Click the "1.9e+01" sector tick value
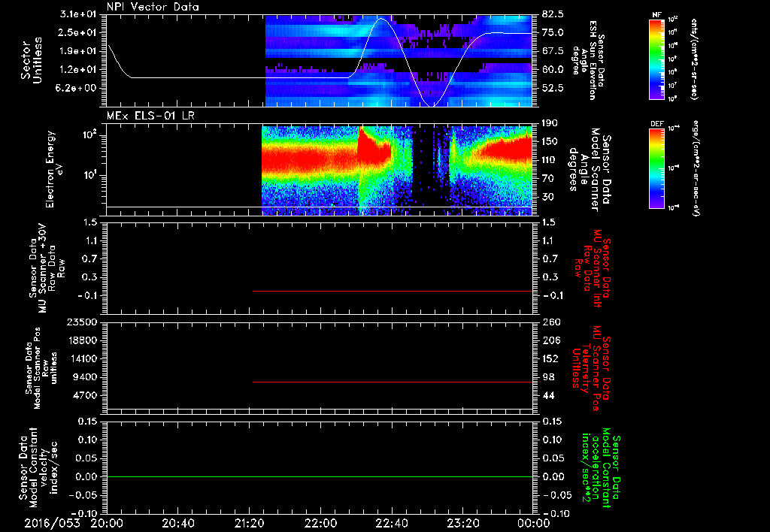 pyautogui.click(x=78, y=51)
